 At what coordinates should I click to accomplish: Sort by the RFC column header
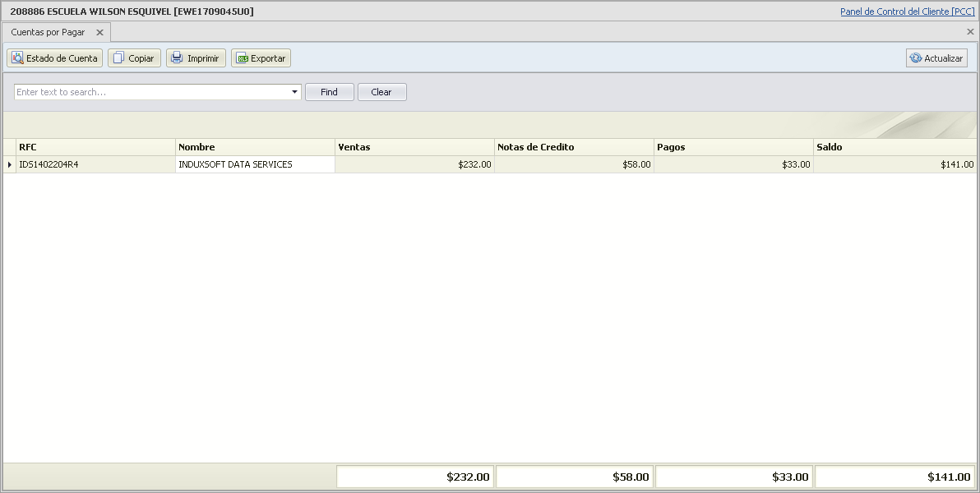tap(95, 147)
